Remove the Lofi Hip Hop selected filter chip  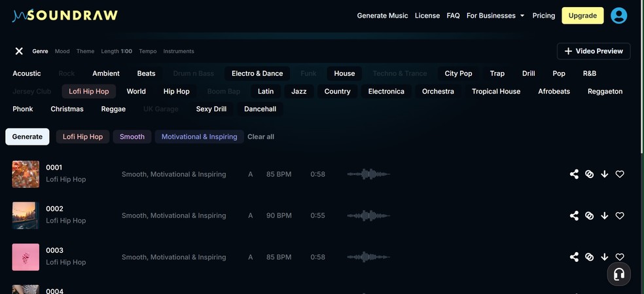(x=82, y=136)
